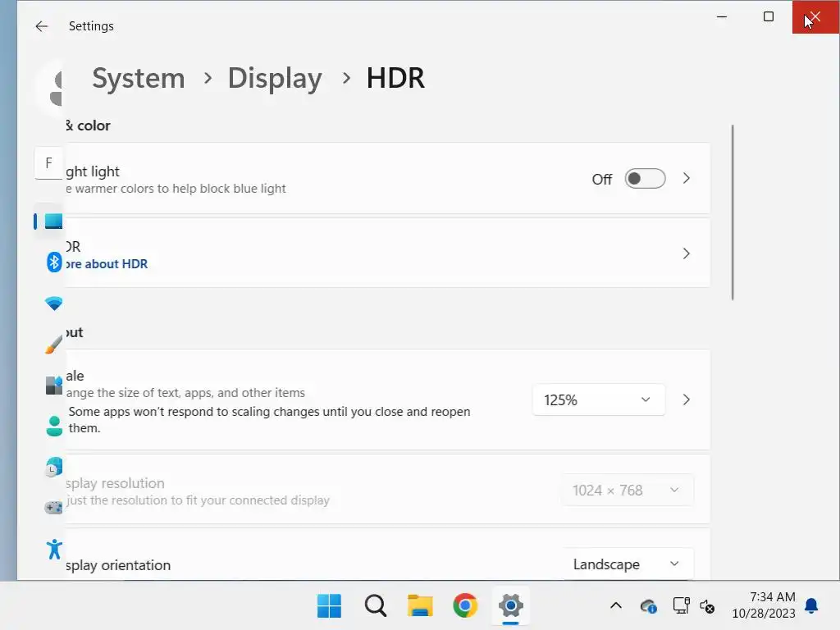
Task: Click 'Display orientation' label
Action: pos(118,565)
